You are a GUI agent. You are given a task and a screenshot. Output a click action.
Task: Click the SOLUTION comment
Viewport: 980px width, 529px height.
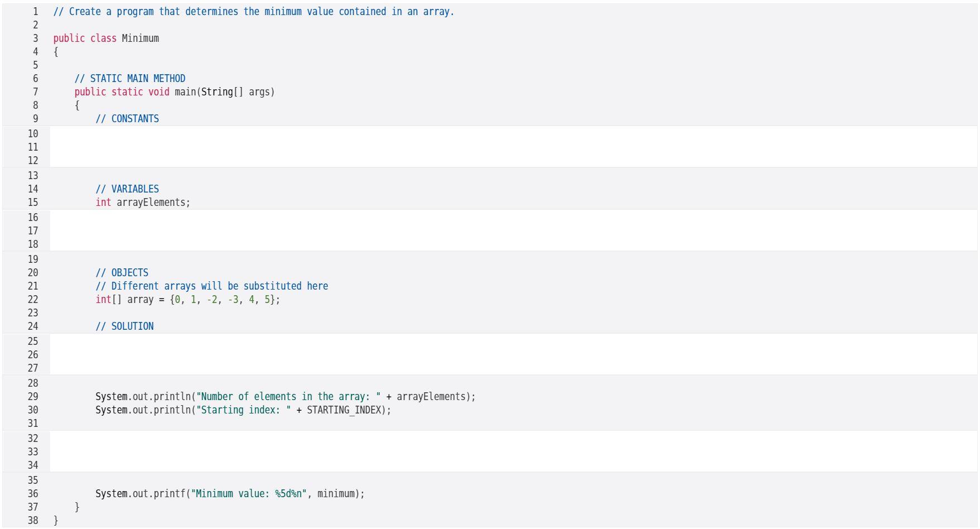[125, 326]
